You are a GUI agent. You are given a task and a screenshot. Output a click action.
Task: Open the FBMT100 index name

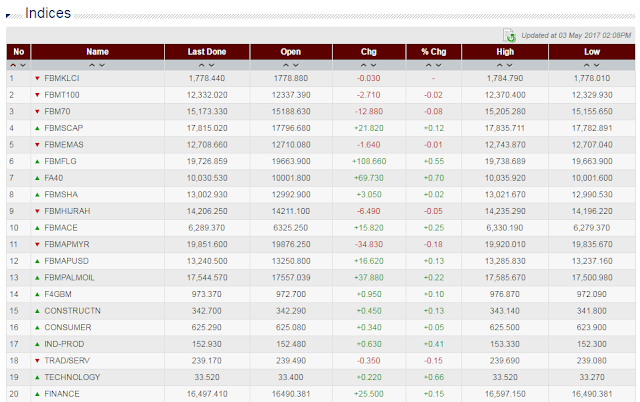click(x=62, y=95)
